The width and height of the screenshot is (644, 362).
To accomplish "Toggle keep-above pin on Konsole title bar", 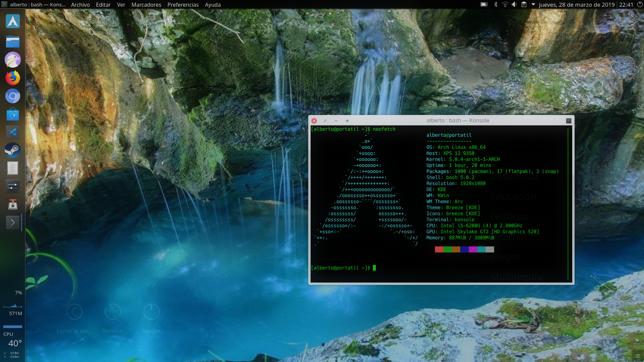I will [x=347, y=121].
